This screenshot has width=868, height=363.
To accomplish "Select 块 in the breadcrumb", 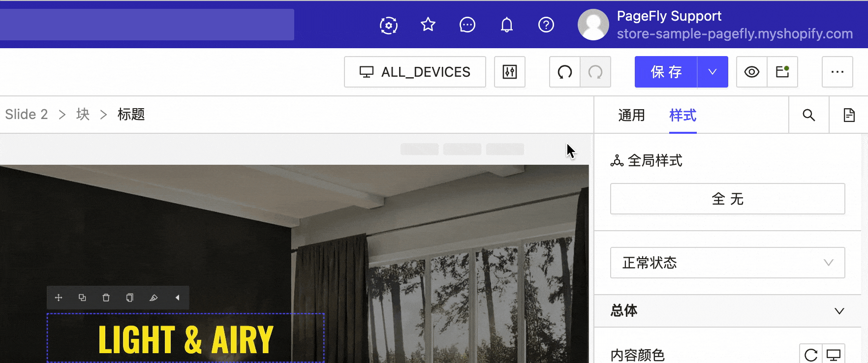I will (x=83, y=114).
